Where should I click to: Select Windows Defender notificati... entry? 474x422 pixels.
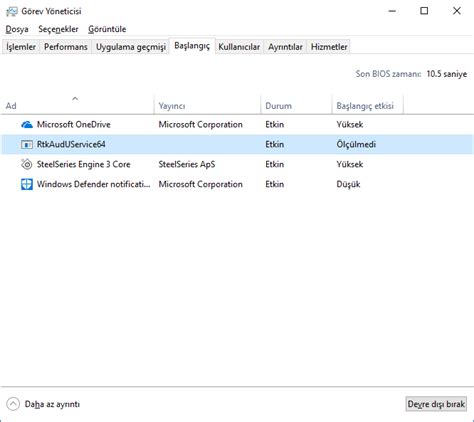[93, 184]
